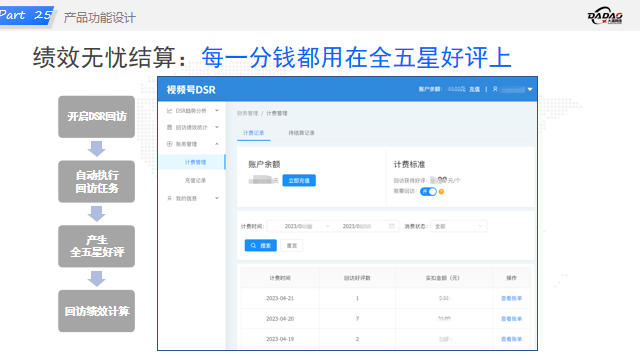The height and width of the screenshot is (360, 640).
Task: Click 财务管理 in the breadcrumb
Action: pos(247,113)
